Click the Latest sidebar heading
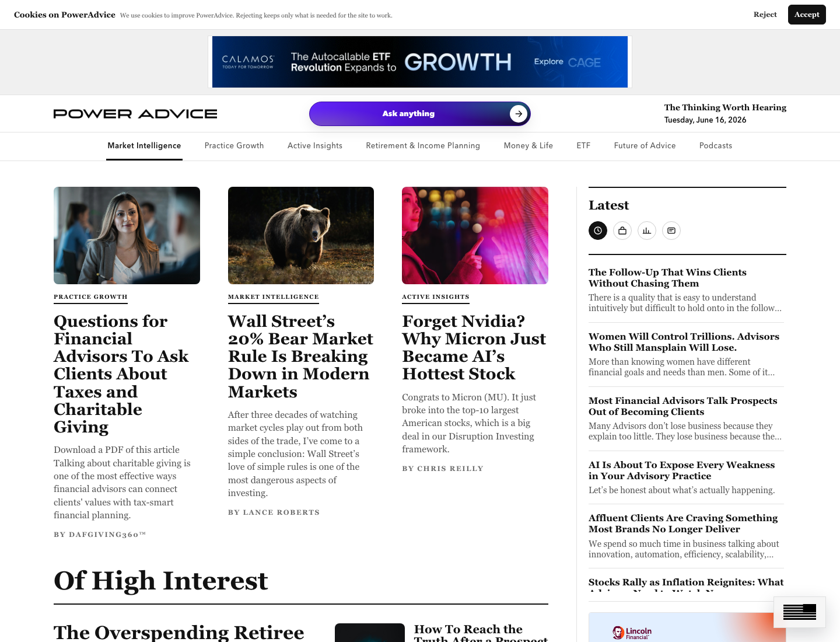 coord(608,205)
